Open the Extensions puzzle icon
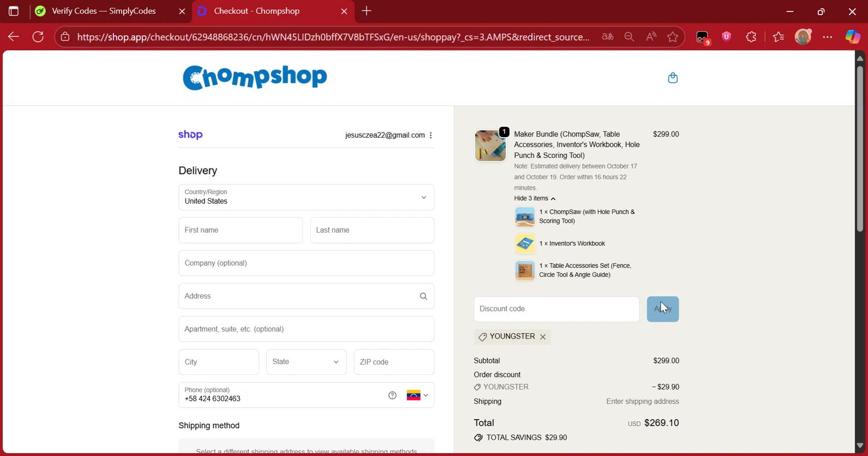Screen dimensions: 868x456 [751, 37]
